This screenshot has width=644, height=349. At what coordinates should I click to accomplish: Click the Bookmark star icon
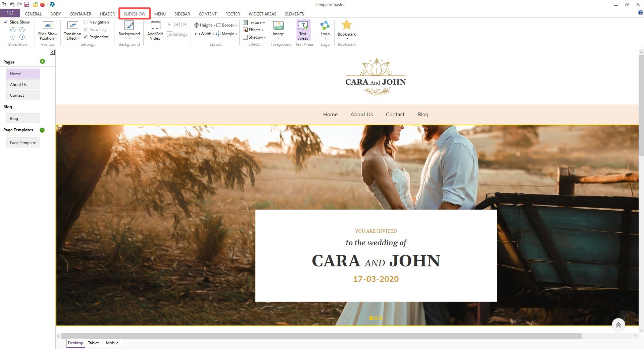coord(346,25)
